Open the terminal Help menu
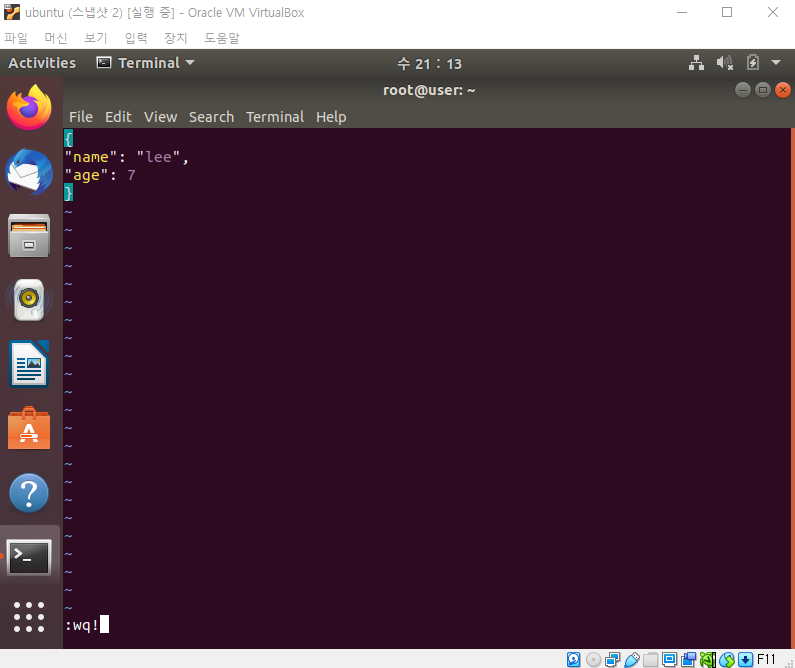The width and height of the screenshot is (795, 668). pyautogui.click(x=331, y=117)
